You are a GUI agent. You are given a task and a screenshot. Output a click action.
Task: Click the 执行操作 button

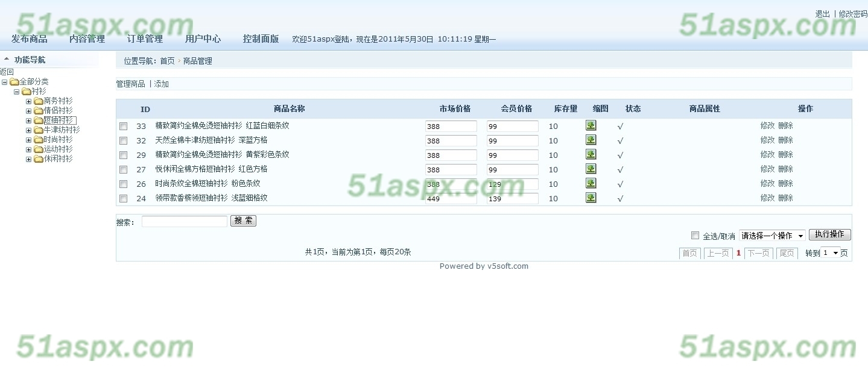(x=829, y=235)
